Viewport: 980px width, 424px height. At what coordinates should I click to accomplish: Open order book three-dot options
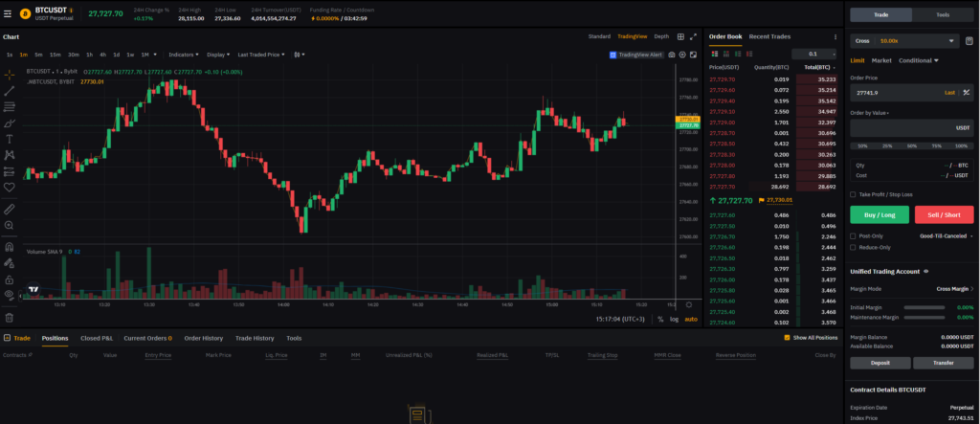(835, 37)
